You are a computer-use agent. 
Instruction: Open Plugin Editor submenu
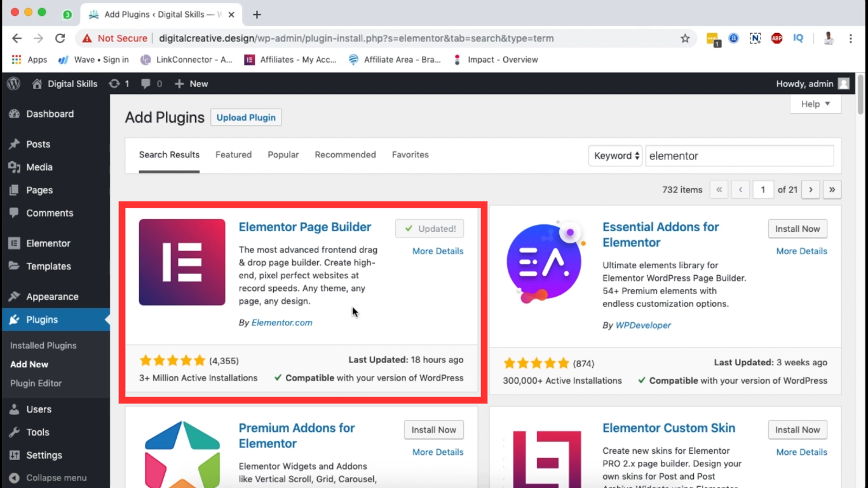(x=36, y=383)
